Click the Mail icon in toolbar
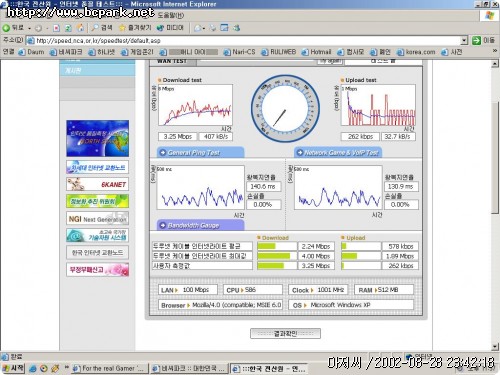 198,28
